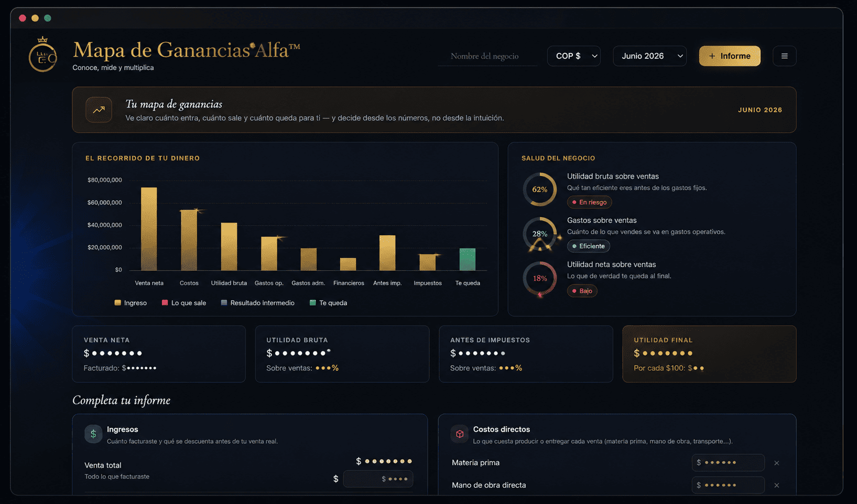Remove the Mano de obra directa row
The image size is (857, 504).
777,486
